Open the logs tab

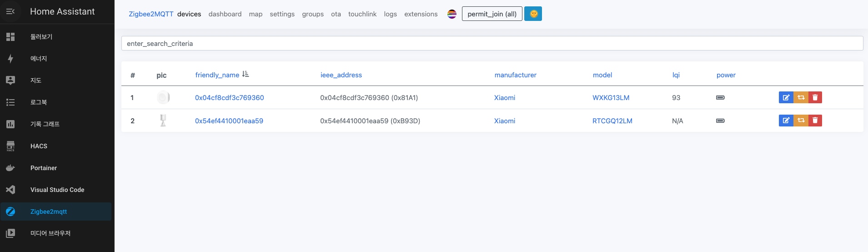(391, 14)
